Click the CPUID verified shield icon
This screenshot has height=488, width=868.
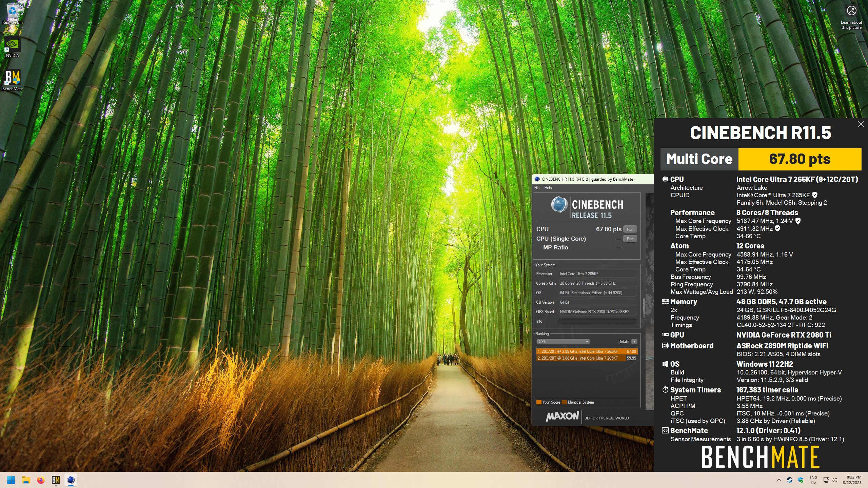tap(815, 195)
